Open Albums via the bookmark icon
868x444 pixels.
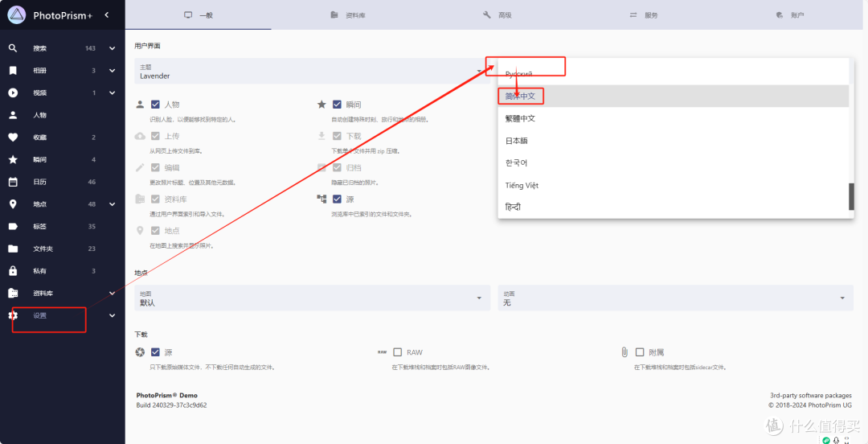coord(13,71)
